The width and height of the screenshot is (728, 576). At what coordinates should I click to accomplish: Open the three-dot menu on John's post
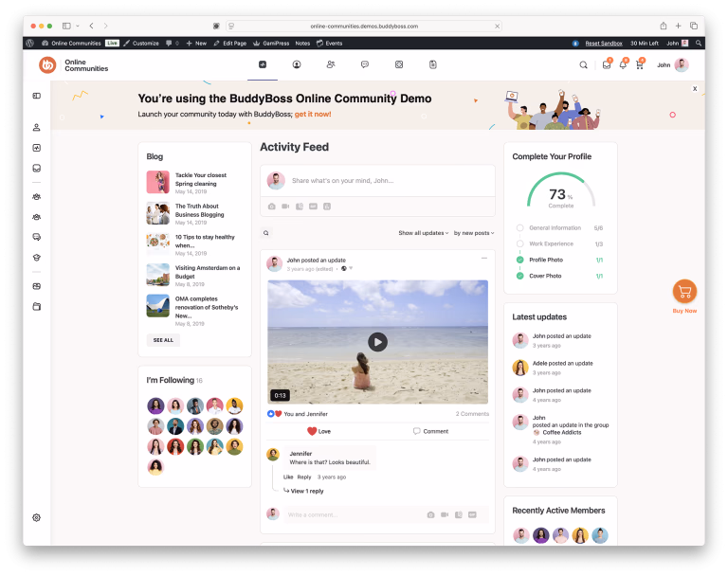(484, 258)
